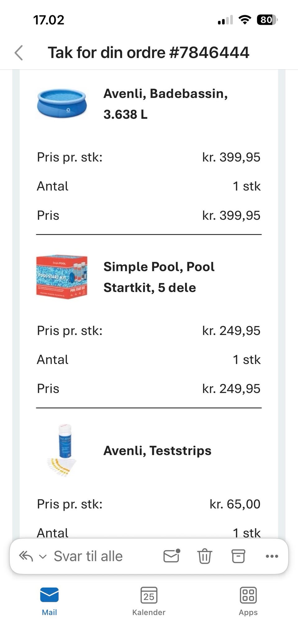
Task: Select the Avenli, Badebassin, 3.638 L title
Action: pos(165,104)
